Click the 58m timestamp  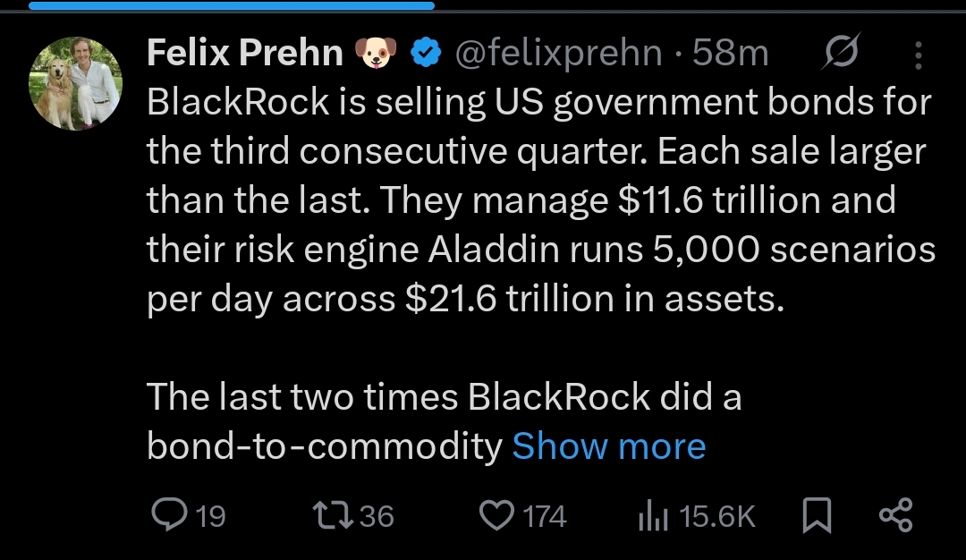730,54
